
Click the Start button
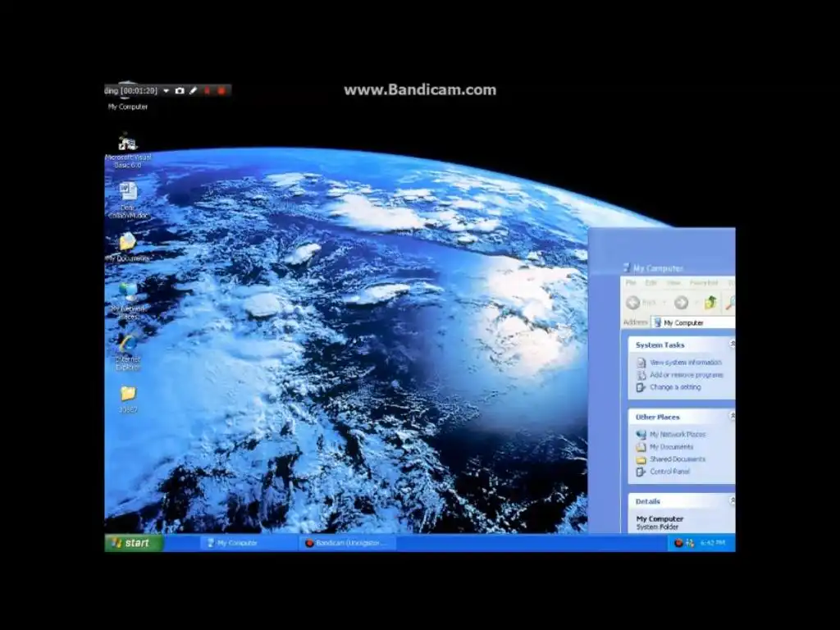pos(133,543)
